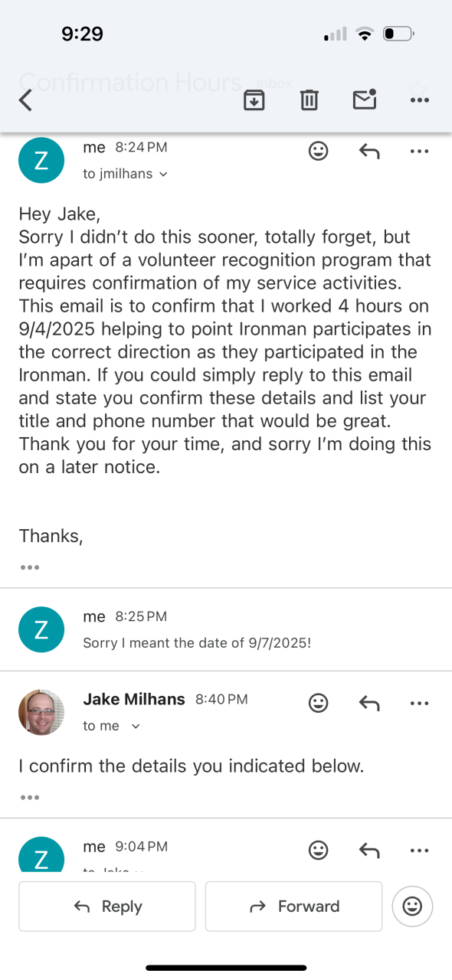Viewport: 452px width, 980px height.
Task: Expand recipient details next to 'to jmilhans'
Action: coord(162,175)
